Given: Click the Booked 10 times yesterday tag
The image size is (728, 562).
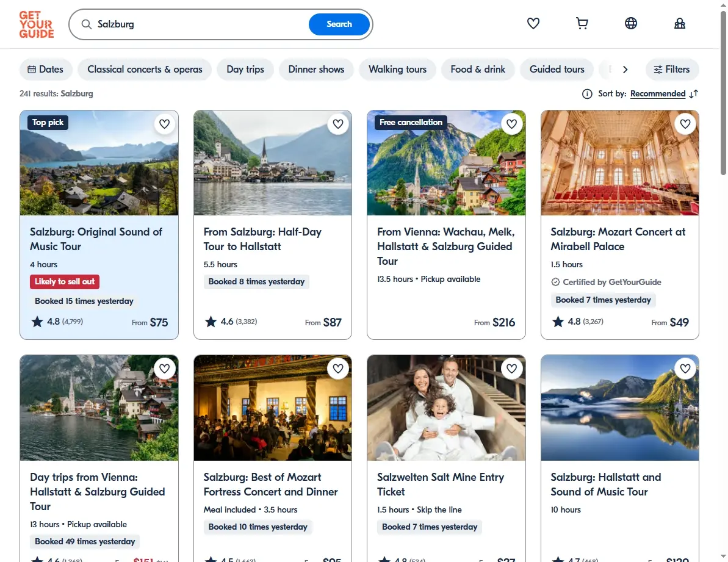Looking at the screenshot, I should [258, 527].
